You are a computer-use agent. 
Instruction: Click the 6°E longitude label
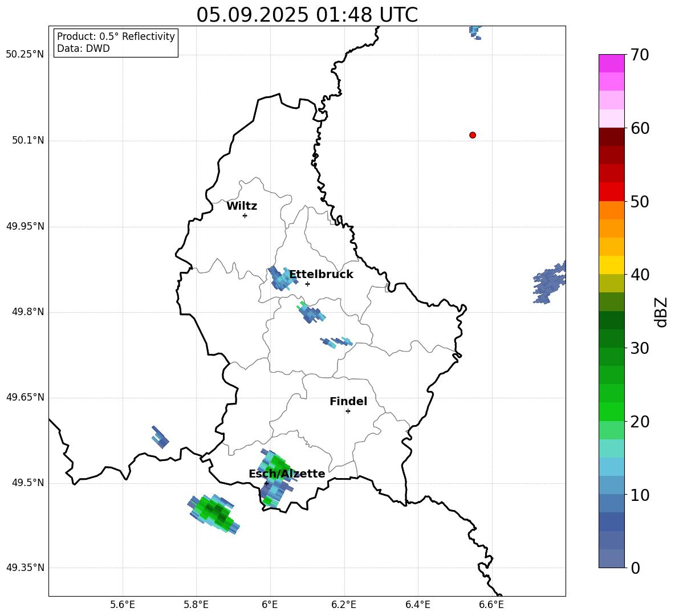[270, 605]
